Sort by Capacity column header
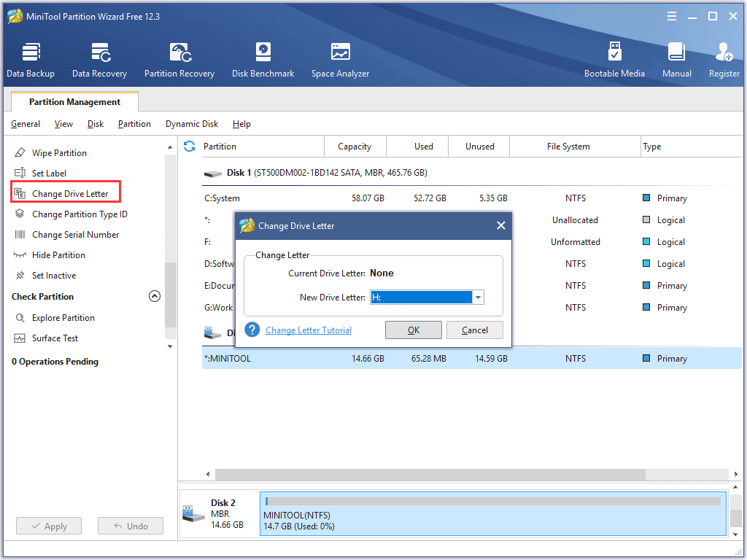This screenshot has height=560, width=747. pos(355,146)
